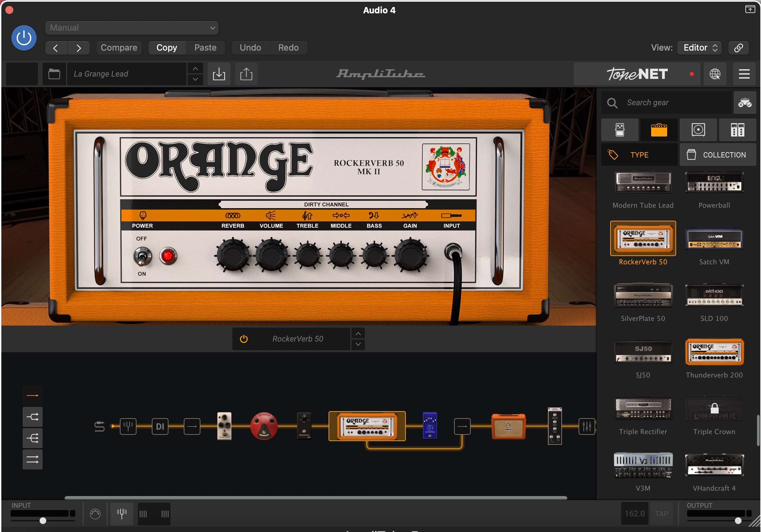
Task: Click the INPUT level slider
Action: [x=43, y=521]
